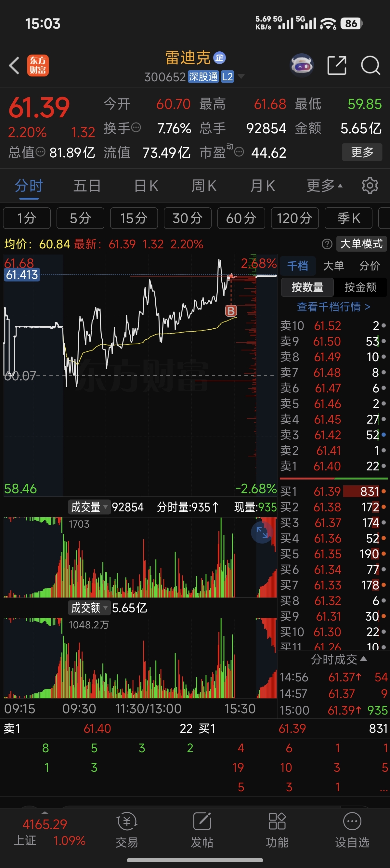Tap the 换手 info icon
Screen dimensions: 390x868
(x=136, y=128)
